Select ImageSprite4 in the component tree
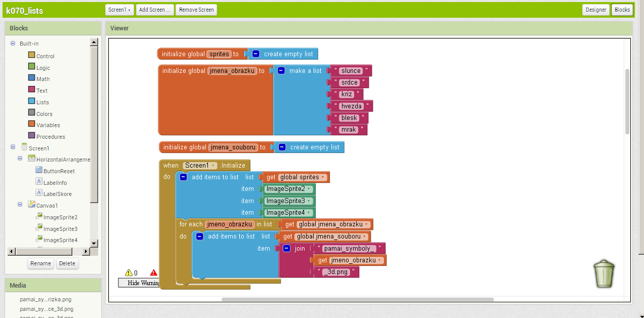 pyautogui.click(x=60, y=240)
